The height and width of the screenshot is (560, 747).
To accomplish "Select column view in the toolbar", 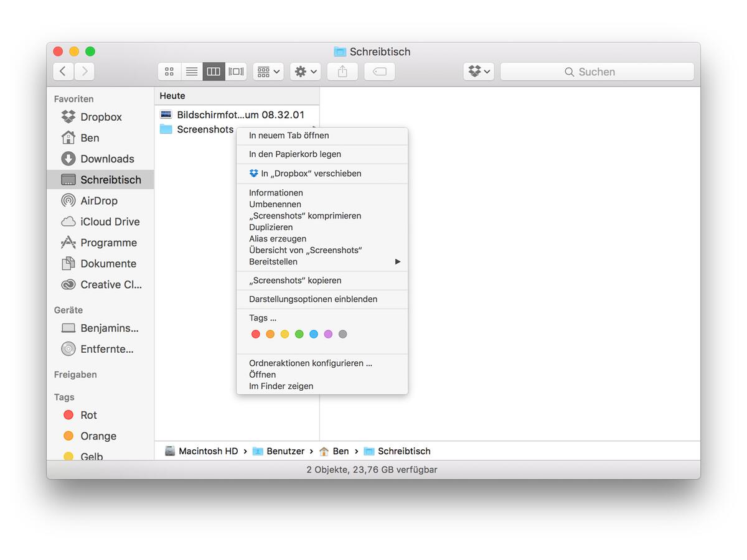I will point(214,71).
